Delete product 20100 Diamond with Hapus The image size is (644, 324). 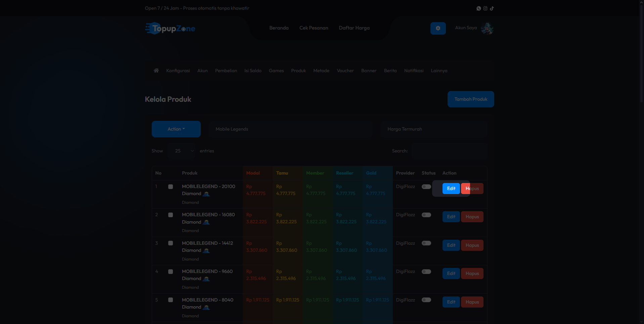pyautogui.click(x=472, y=188)
